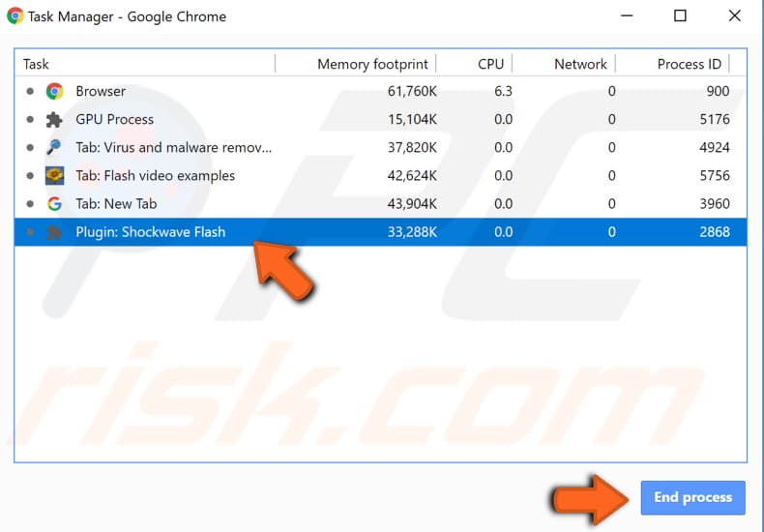Click the 42,624K memory value
Screen dimensions: 764x532
pyautogui.click(x=412, y=175)
